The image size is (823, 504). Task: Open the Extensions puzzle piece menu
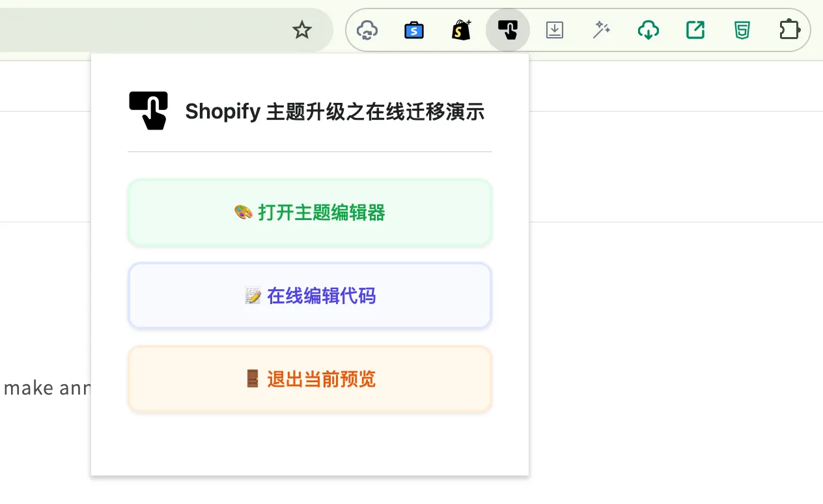click(789, 30)
